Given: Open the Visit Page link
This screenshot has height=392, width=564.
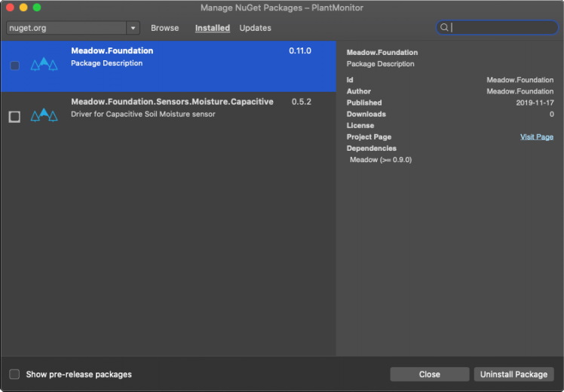Looking at the screenshot, I should click(x=536, y=137).
